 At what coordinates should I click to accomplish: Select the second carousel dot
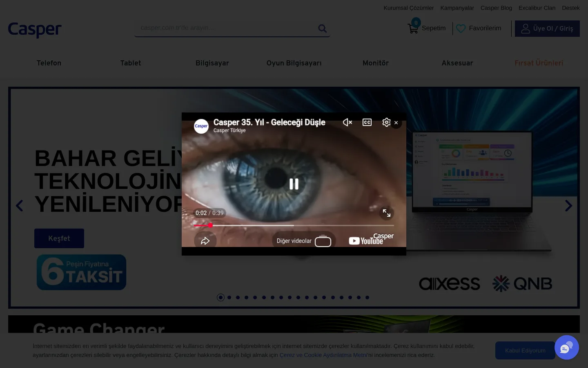coord(229,298)
